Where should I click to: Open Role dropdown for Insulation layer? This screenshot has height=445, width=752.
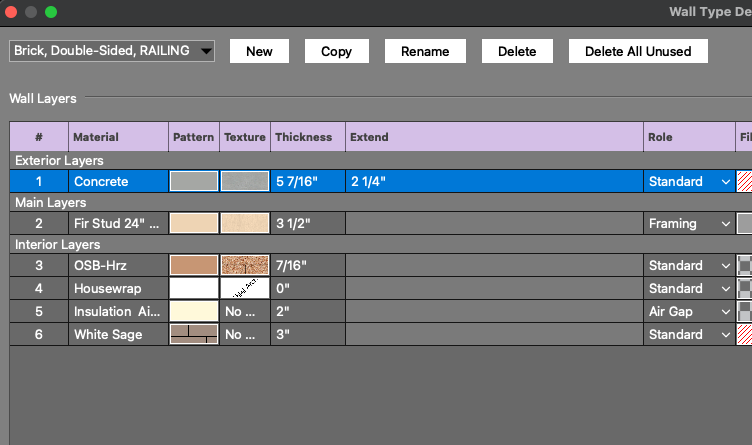pos(689,311)
